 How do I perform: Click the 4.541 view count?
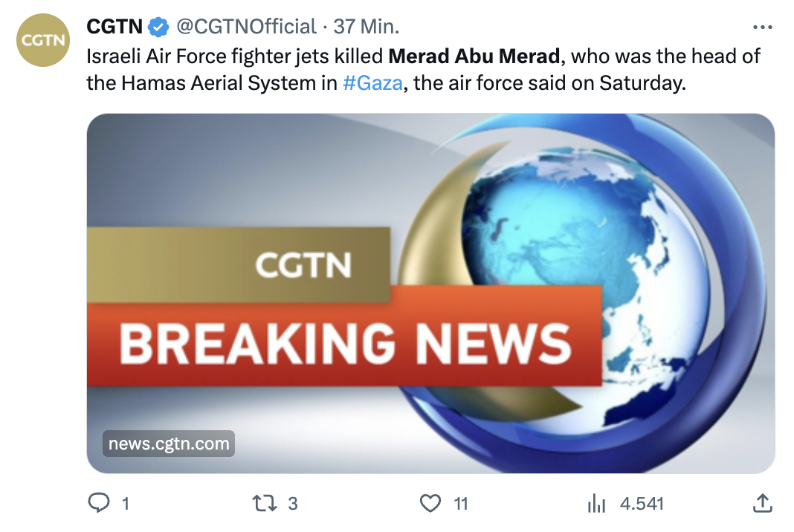pos(642,504)
